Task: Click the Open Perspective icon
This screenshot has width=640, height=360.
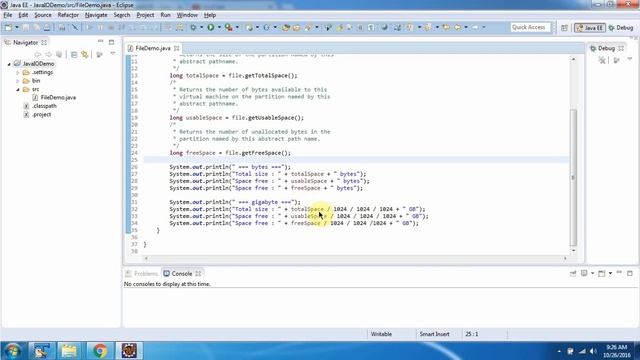Action: tap(564, 28)
